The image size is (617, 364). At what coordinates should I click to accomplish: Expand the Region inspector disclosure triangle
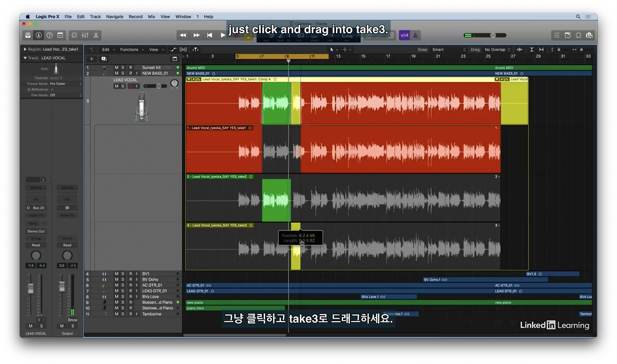(25, 49)
